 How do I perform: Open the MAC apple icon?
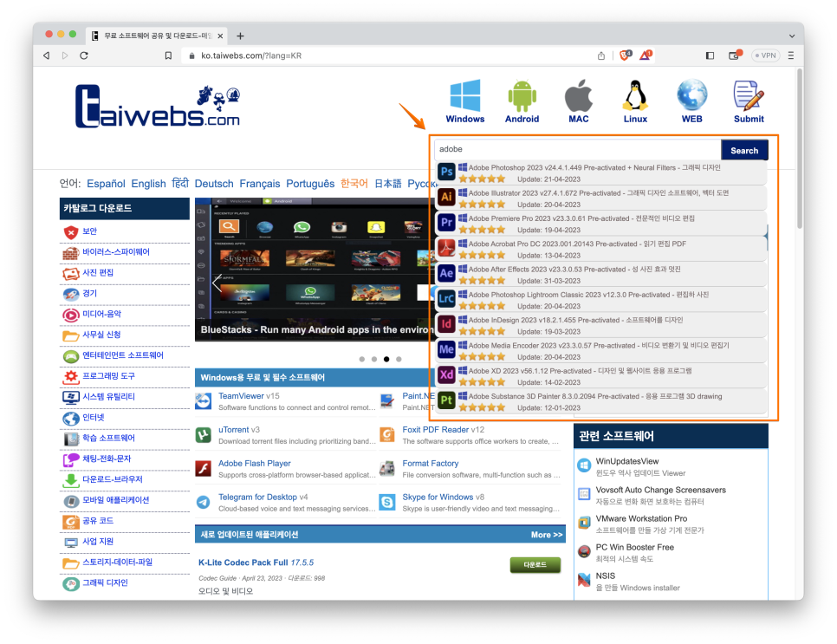click(579, 95)
